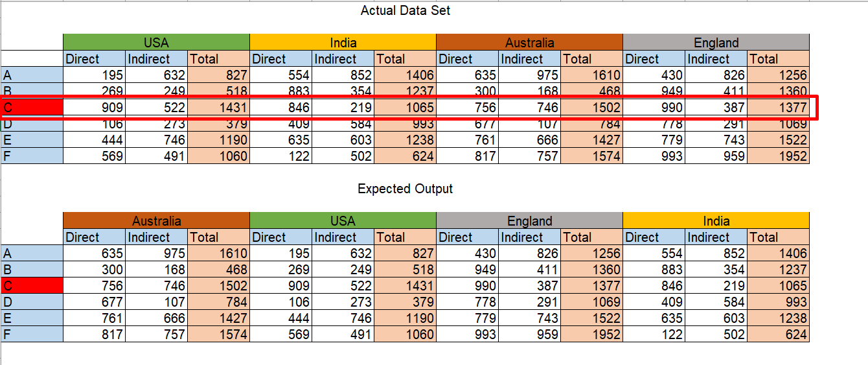The width and height of the screenshot is (868, 365).
Task: Select Australia header in Actual Data Set table
Action: click(529, 42)
